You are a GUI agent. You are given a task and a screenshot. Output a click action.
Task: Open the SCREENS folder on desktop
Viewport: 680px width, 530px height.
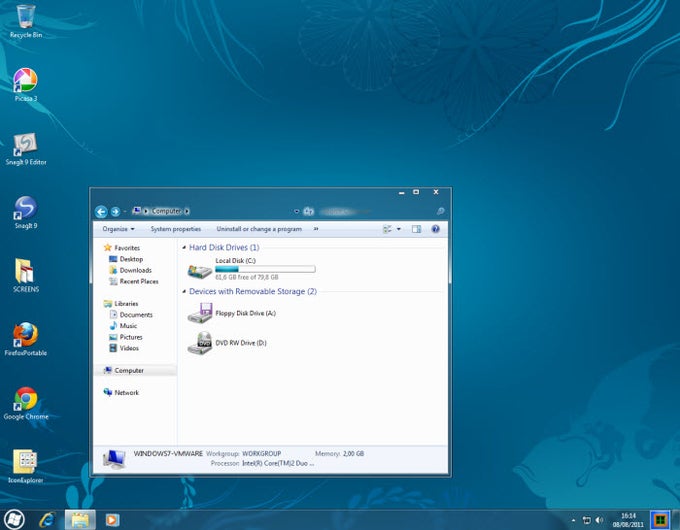[x=26, y=275]
